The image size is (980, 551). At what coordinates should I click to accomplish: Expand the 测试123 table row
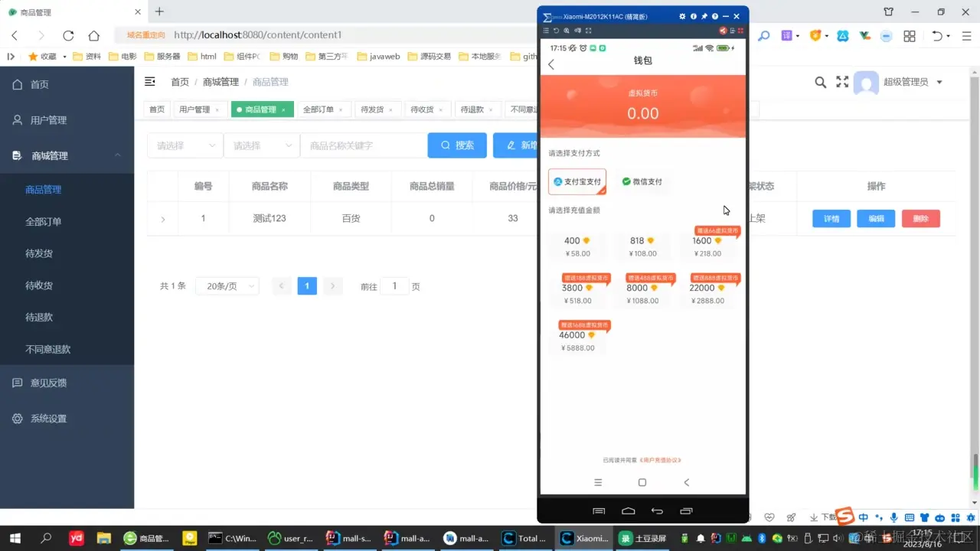click(162, 219)
